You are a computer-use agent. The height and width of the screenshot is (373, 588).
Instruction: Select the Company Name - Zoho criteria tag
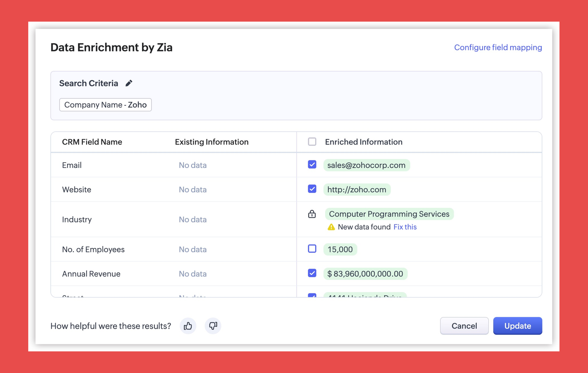coord(105,105)
